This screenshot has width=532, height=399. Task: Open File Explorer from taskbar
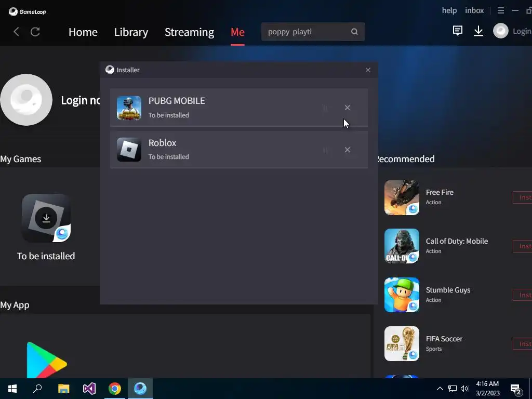point(63,389)
